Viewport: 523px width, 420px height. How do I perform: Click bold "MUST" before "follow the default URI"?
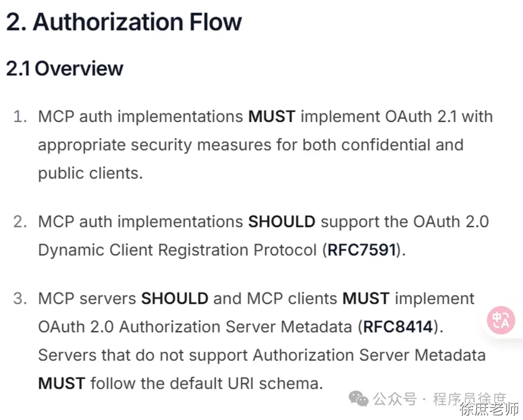pos(62,384)
